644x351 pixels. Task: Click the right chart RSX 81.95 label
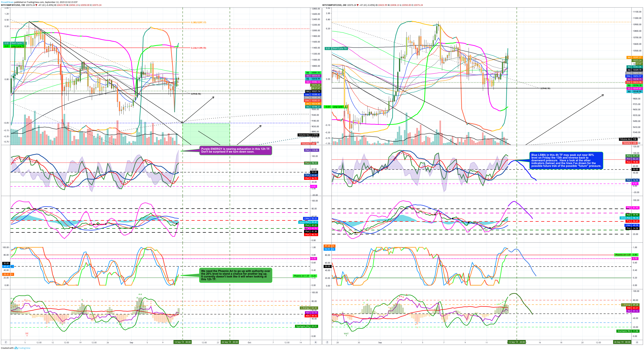[632, 208]
